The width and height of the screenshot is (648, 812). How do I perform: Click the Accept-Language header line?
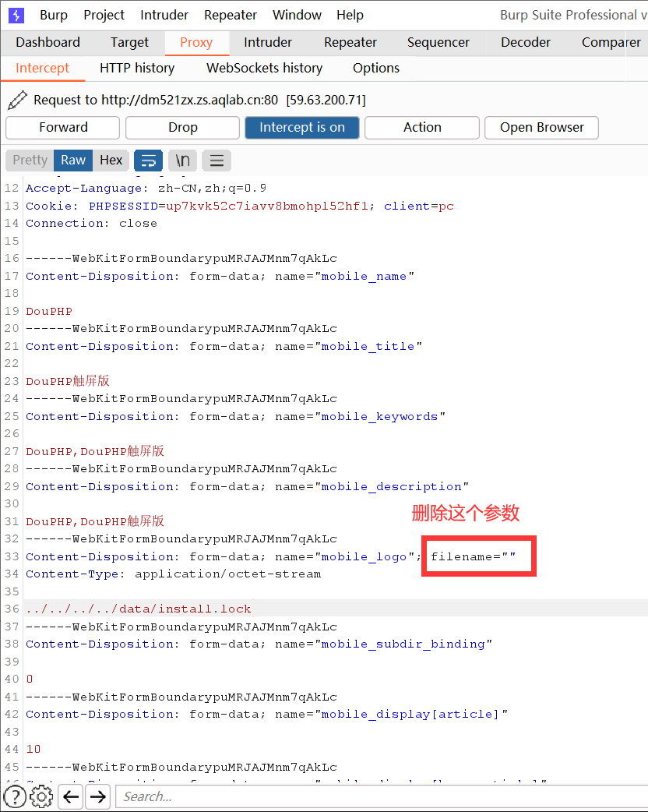(146, 189)
